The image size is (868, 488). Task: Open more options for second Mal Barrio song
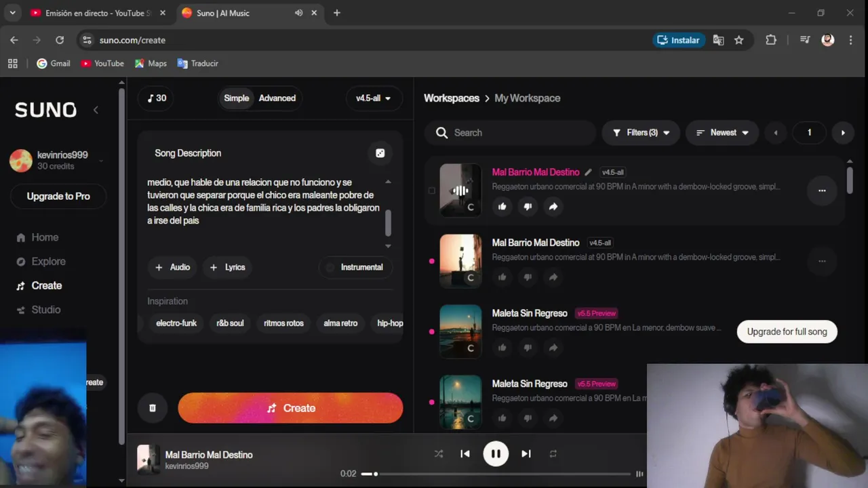point(822,261)
